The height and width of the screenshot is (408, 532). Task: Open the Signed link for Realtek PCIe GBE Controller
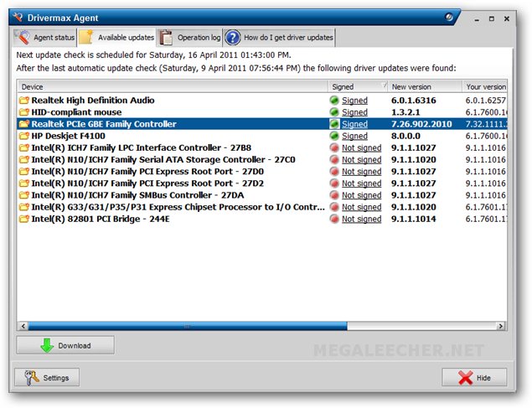tap(354, 124)
